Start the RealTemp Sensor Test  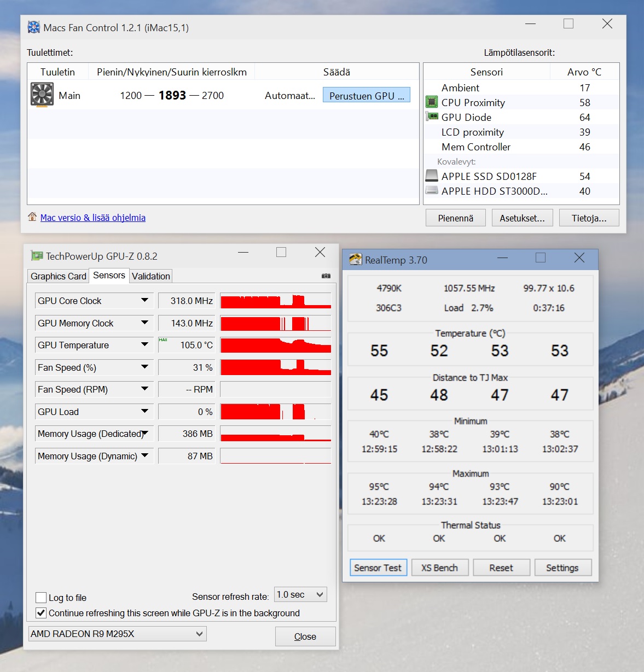[x=378, y=568]
